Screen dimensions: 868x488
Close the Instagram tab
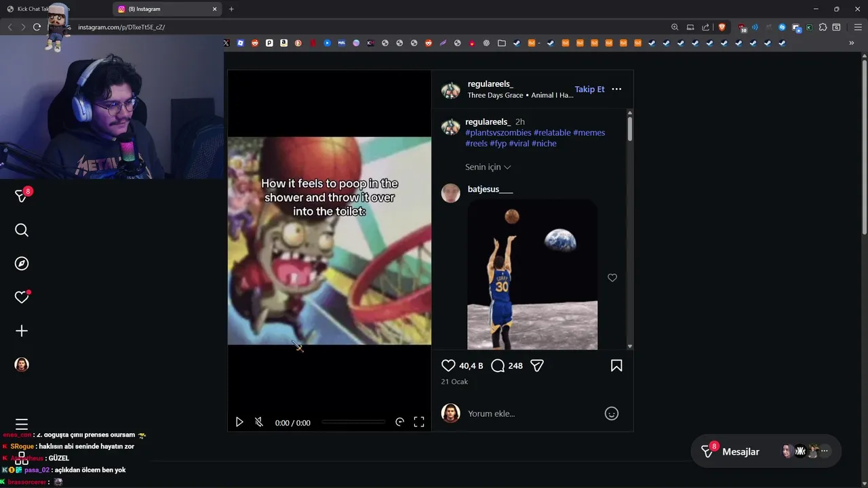click(215, 9)
